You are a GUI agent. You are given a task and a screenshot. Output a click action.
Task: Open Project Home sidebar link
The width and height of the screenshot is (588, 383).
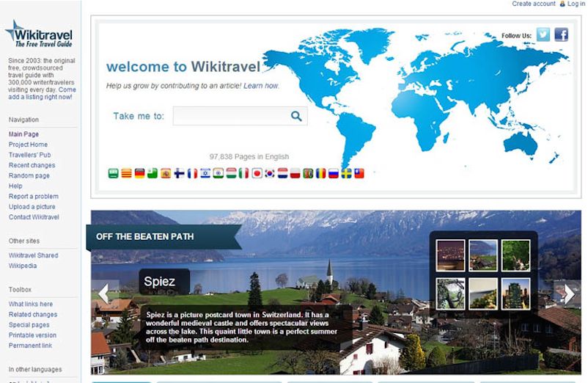(x=28, y=145)
